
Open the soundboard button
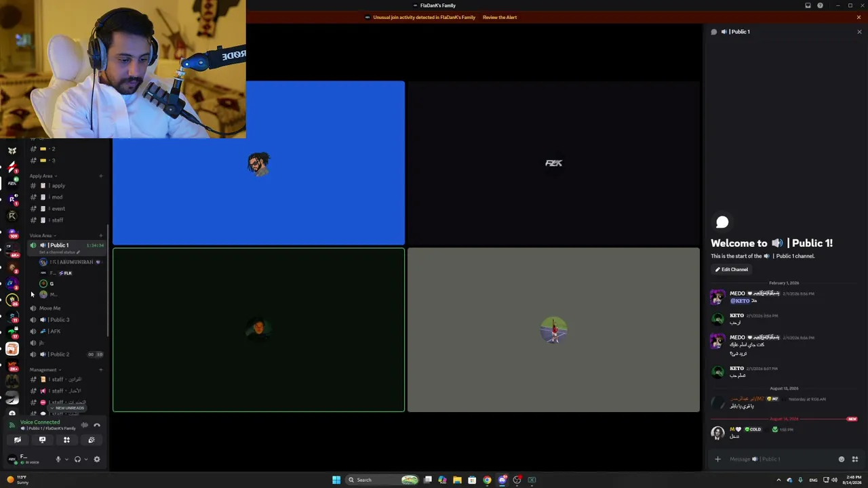point(92,440)
